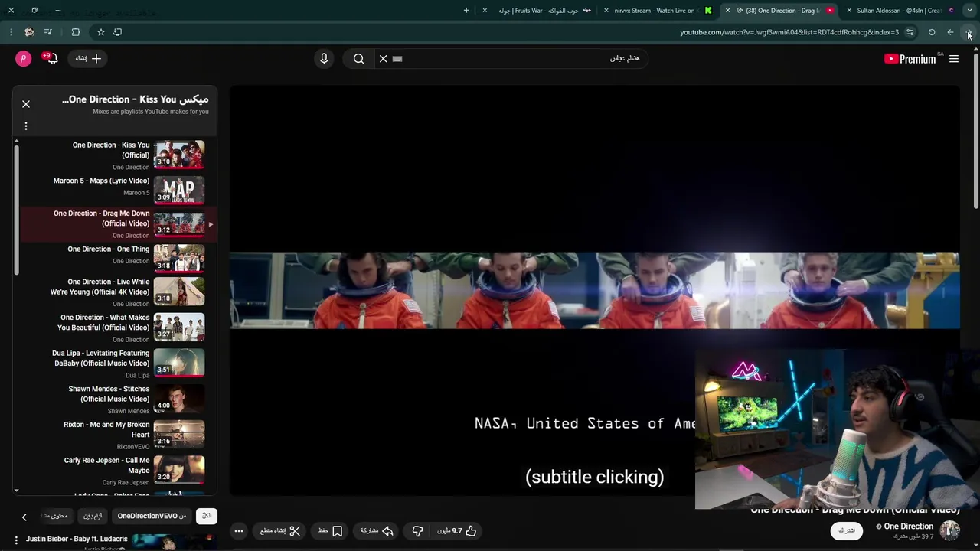Open the One Direction channel name link

coord(908,527)
